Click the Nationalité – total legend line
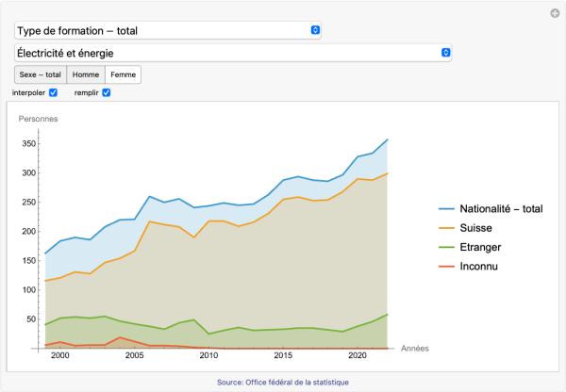This screenshot has height=392, width=566. coord(445,208)
